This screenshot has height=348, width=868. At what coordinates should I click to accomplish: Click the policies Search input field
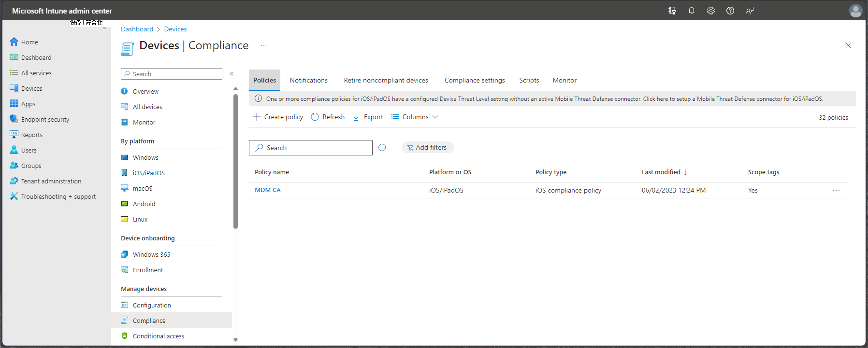click(x=310, y=148)
